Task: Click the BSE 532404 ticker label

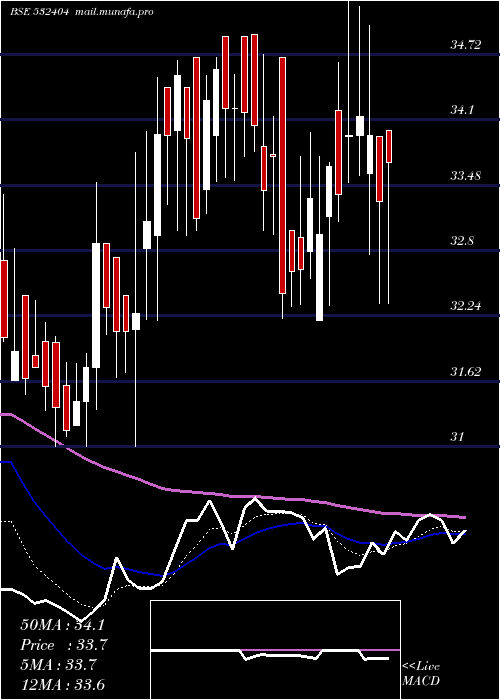Action: click(x=39, y=12)
